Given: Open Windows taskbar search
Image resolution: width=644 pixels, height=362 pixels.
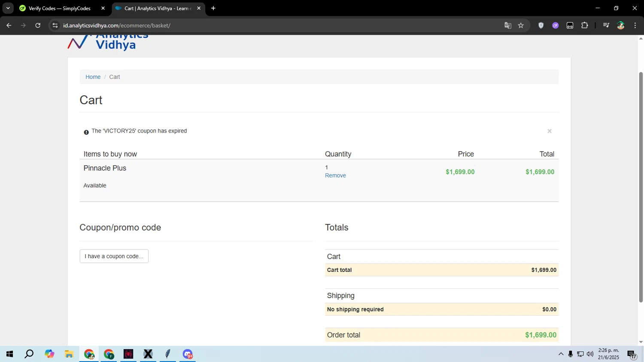Looking at the screenshot, I should click(29, 354).
